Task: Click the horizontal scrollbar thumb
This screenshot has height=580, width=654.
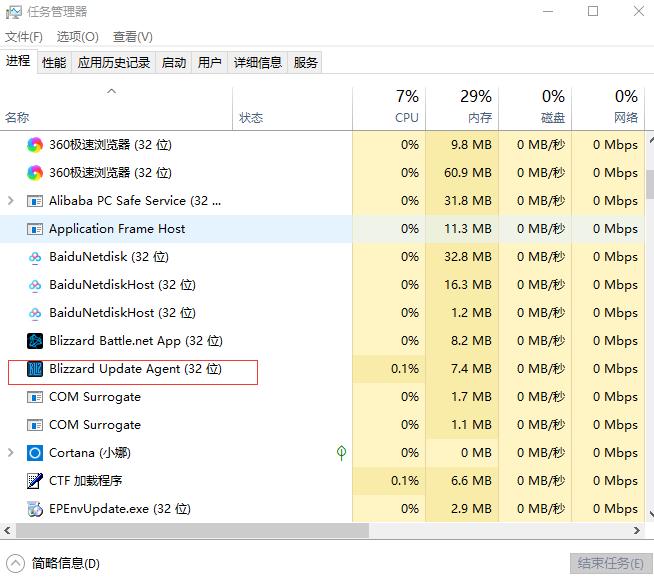Action: coord(192,531)
